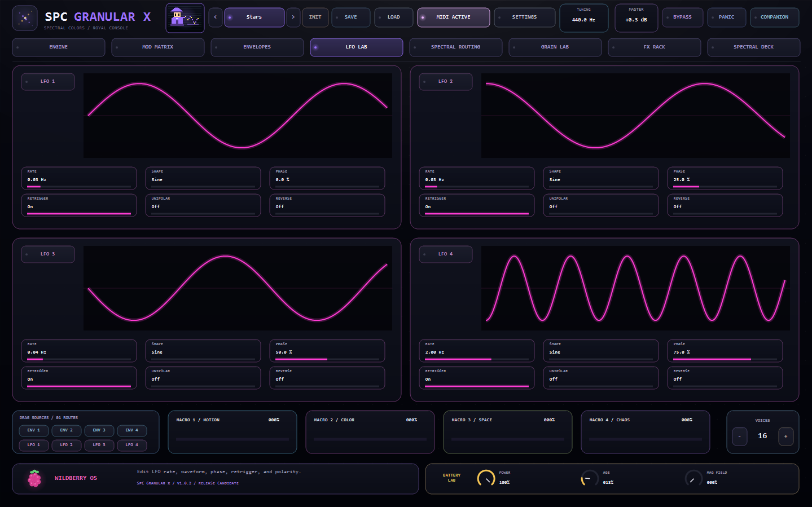Toggle LFO 2 Retrigger On
812x507 pixels.
(477, 205)
